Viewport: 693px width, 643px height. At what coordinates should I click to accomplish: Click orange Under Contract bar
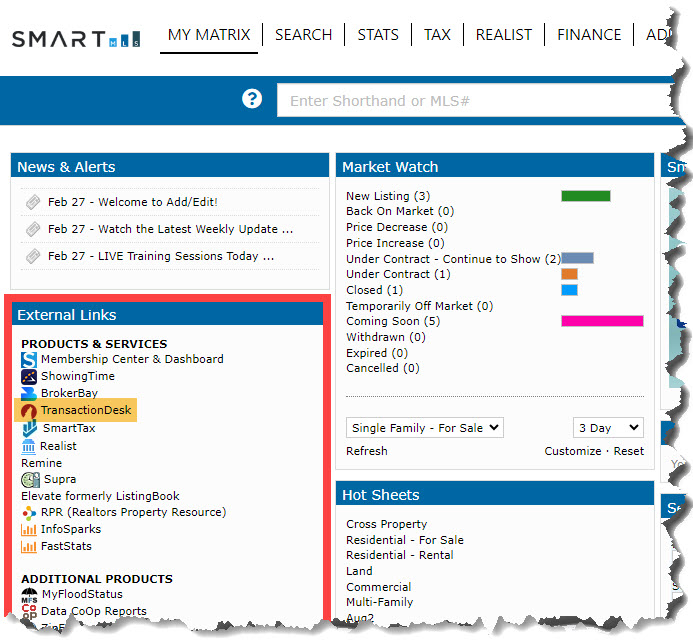coord(569,274)
